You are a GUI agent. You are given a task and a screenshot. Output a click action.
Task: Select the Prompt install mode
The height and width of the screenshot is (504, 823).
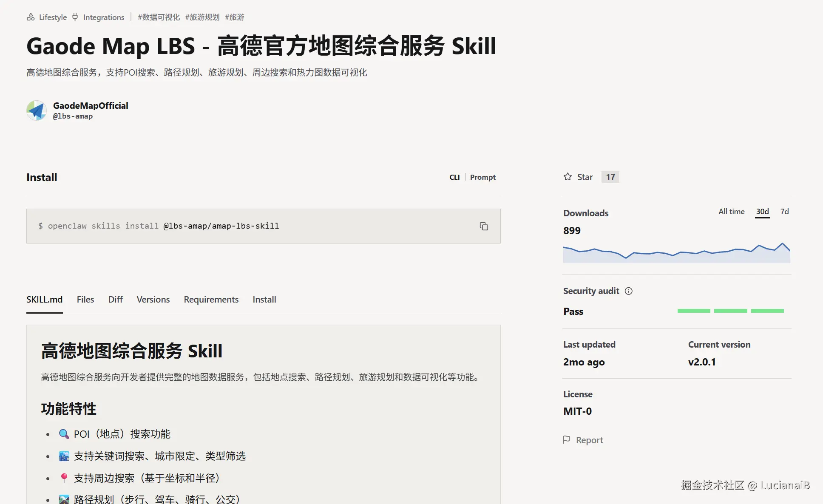tap(483, 177)
